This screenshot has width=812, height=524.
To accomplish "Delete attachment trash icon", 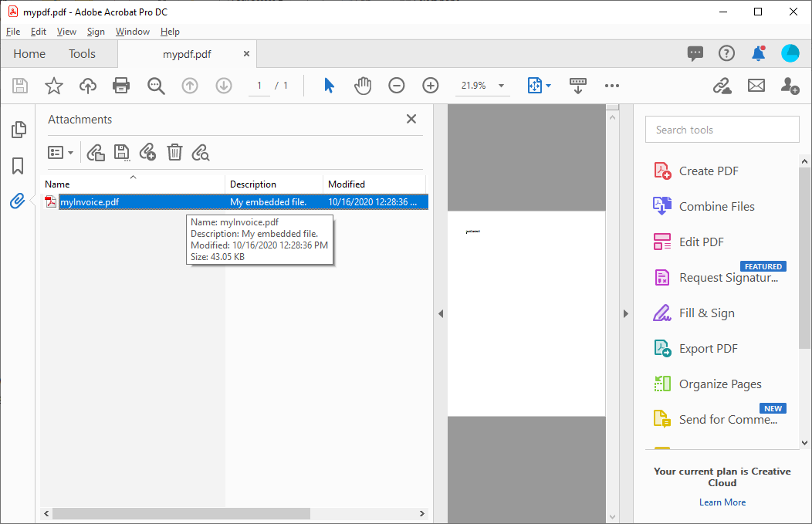I will point(174,153).
